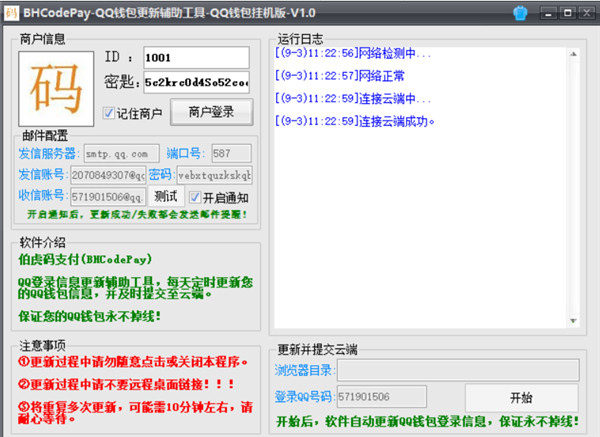Click the 密匙 key input field
The width and height of the screenshot is (600, 437).
coord(196,82)
